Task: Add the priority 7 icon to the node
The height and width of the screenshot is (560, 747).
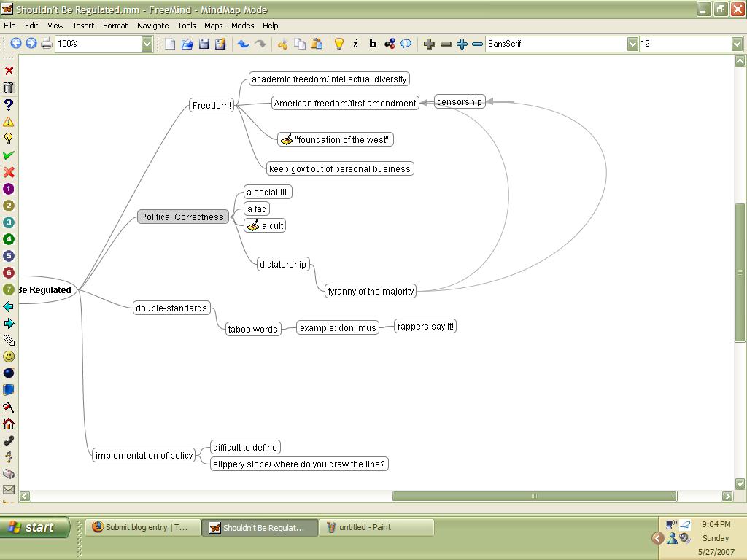Action: [9, 289]
